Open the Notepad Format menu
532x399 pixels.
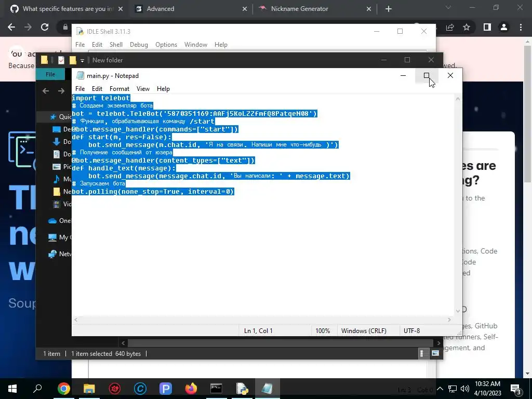pyautogui.click(x=119, y=88)
